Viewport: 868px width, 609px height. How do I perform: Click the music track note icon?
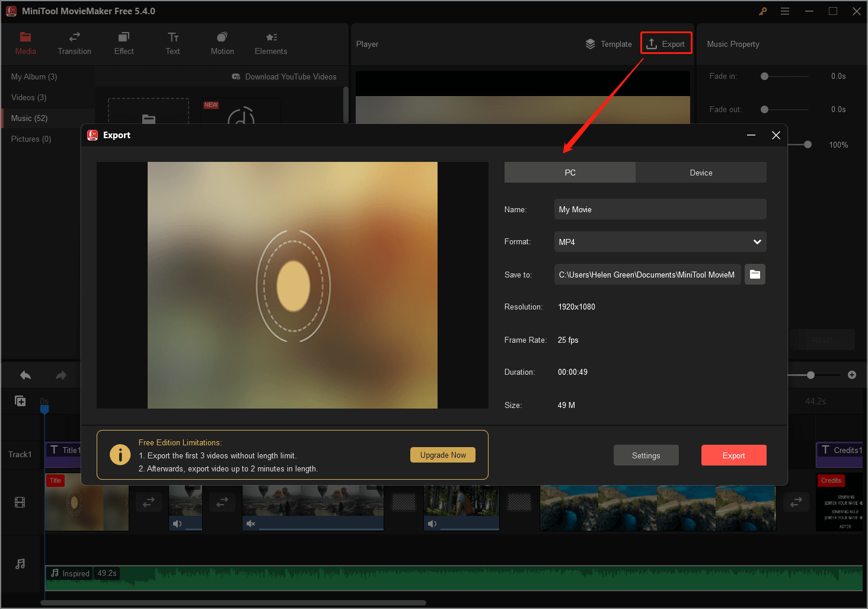pos(20,564)
